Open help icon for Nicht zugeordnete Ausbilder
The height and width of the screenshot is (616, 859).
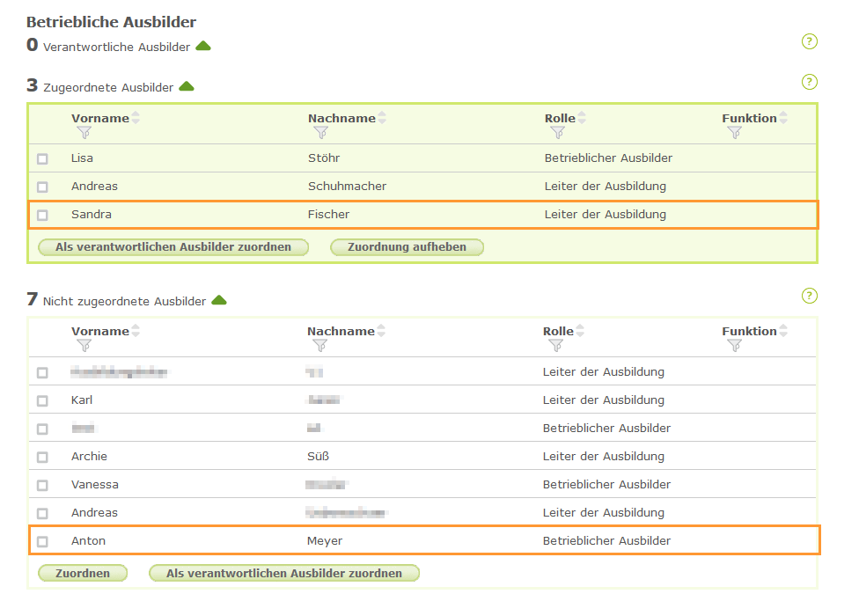click(x=810, y=296)
